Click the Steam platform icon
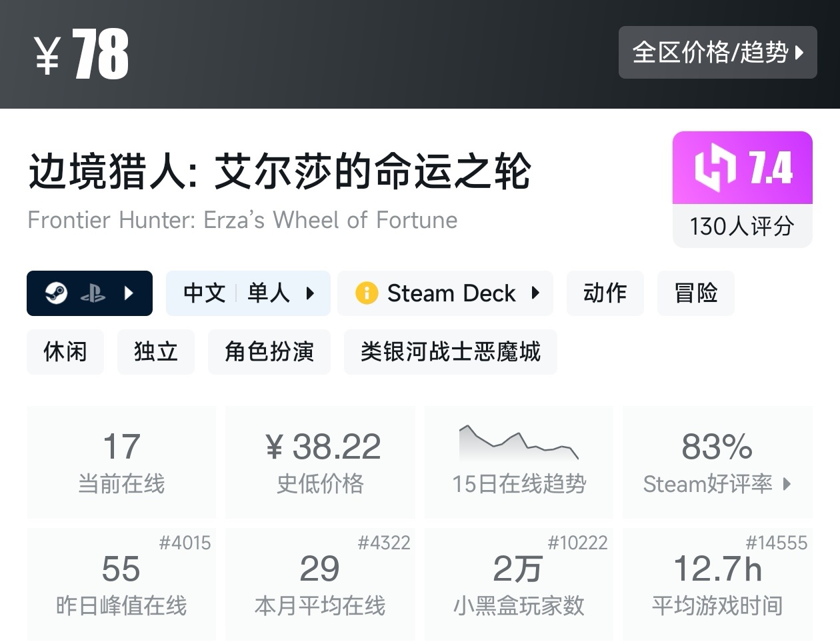840x644 pixels. tap(56, 293)
